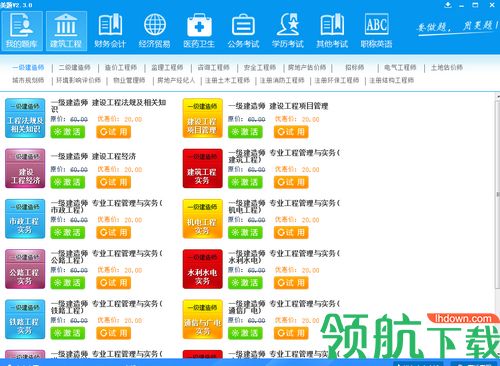The width and height of the screenshot is (500, 366).
Task: Switch to the 物业管理师 tab
Action: pyautogui.click(x=129, y=80)
